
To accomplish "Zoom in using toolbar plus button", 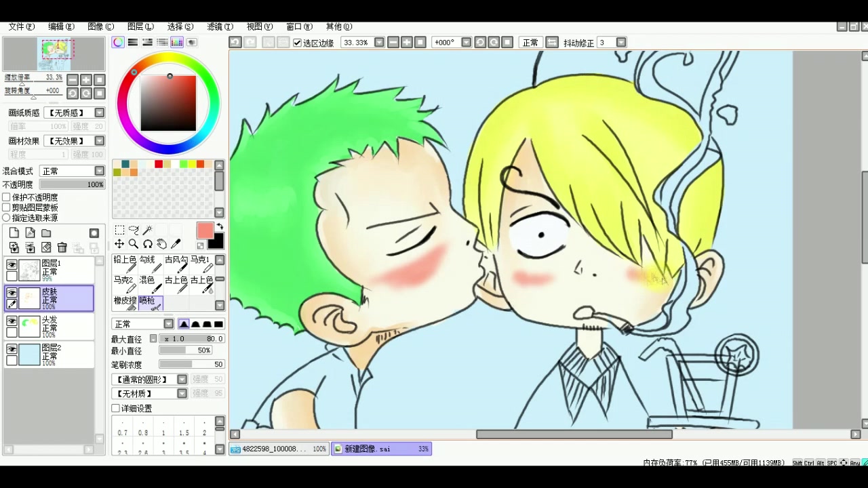I will pos(406,43).
